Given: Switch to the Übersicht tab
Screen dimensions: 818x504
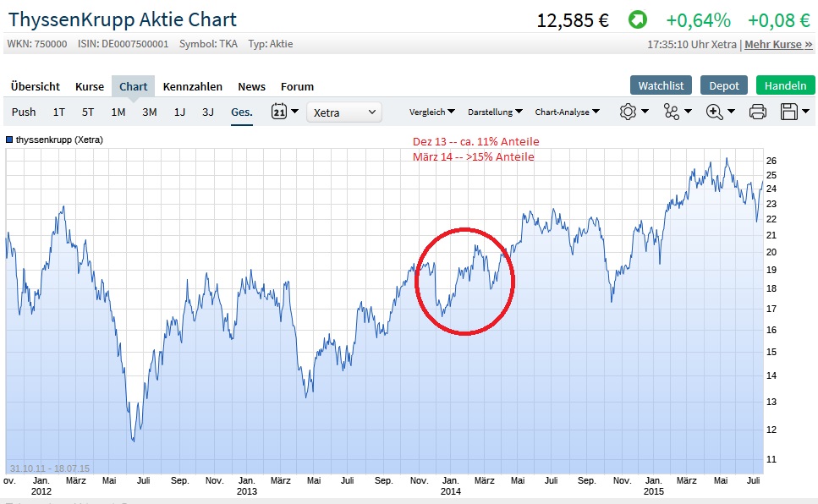Looking at the screenshot, I should (35, 86).
